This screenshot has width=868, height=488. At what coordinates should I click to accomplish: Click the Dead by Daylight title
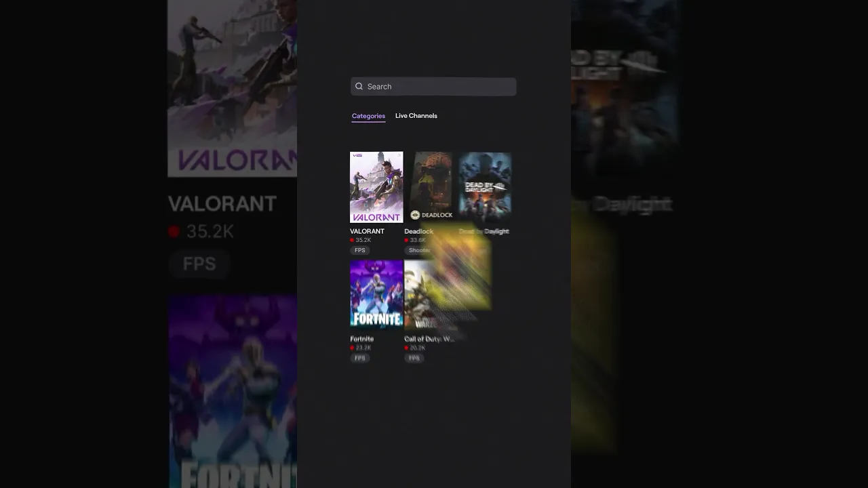484,231
